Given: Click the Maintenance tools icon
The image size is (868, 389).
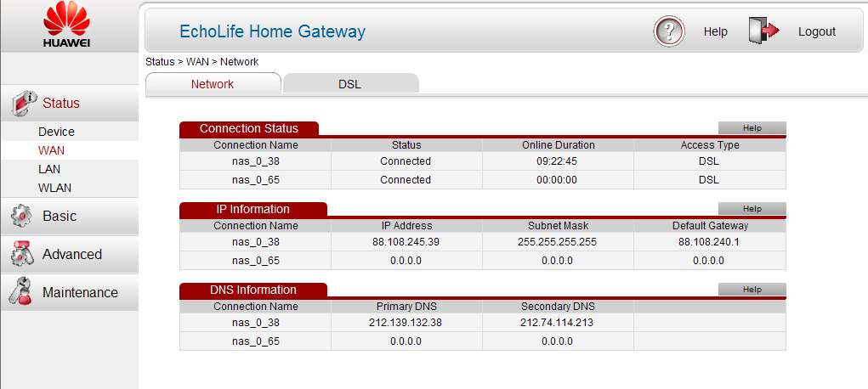Looking at the screenshot, I should [x=20, y=291].
